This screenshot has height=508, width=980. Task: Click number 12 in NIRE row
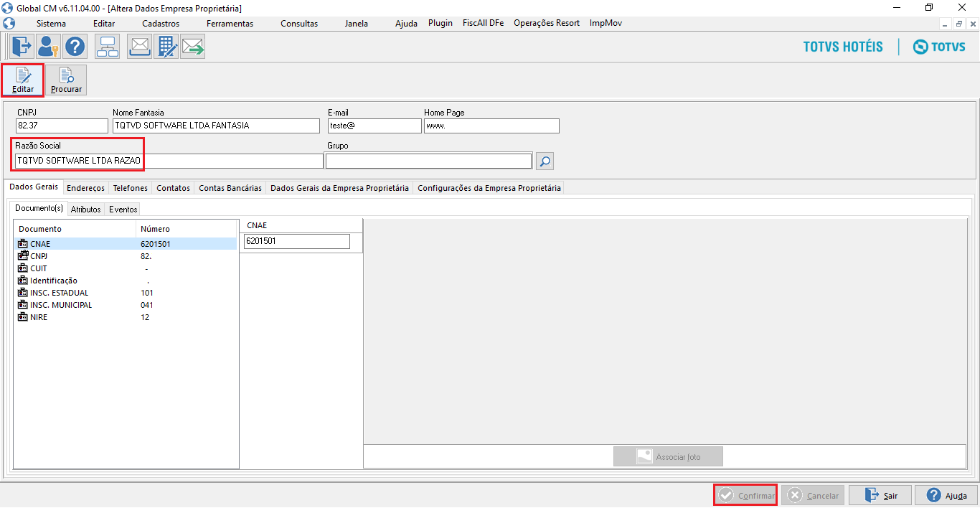point(145,317)
